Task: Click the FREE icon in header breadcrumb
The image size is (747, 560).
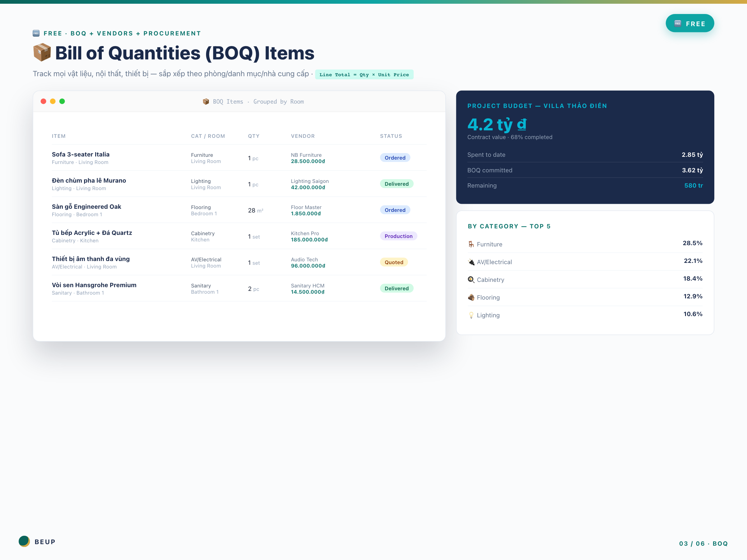Action: click(x=36, y=33)
